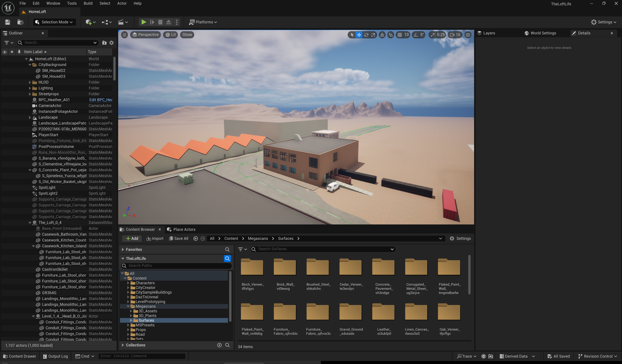Click the Import button in Content Browser
This screenshot has width=622, height=364.
pos(155,238)
